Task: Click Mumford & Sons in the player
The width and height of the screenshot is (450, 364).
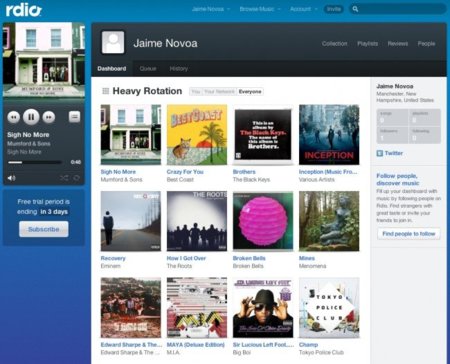Action: pos(29,144)
